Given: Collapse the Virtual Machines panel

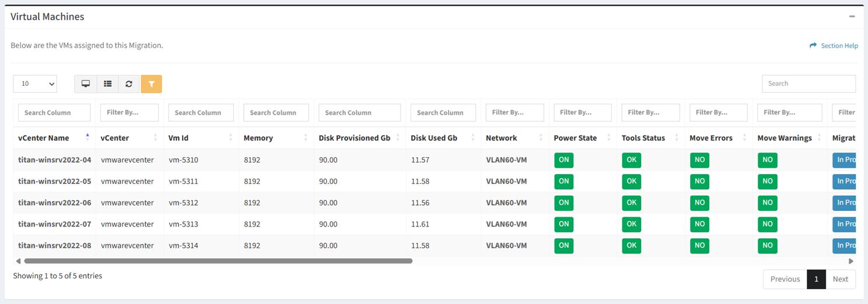Looking at the screenshot, I should pyautogui.click(x=852, y=16).
